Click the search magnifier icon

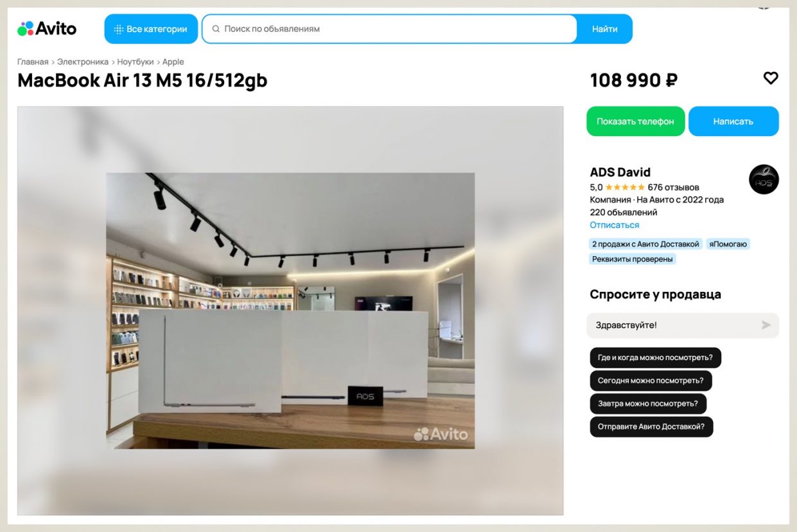coord(216,29)
